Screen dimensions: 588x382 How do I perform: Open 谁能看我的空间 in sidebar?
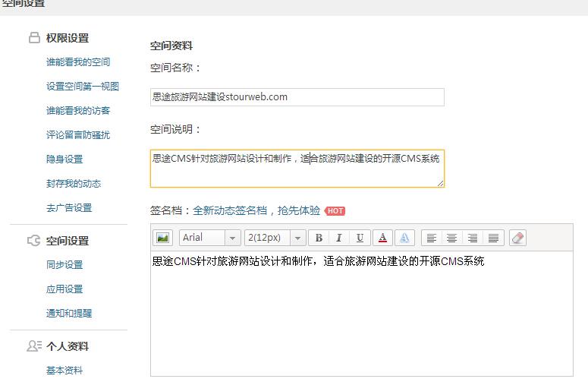click(x=78, y=62)
